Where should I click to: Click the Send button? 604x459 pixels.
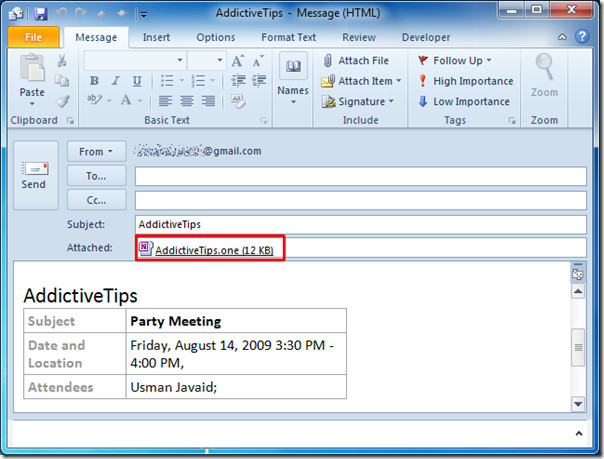[35, 175]
